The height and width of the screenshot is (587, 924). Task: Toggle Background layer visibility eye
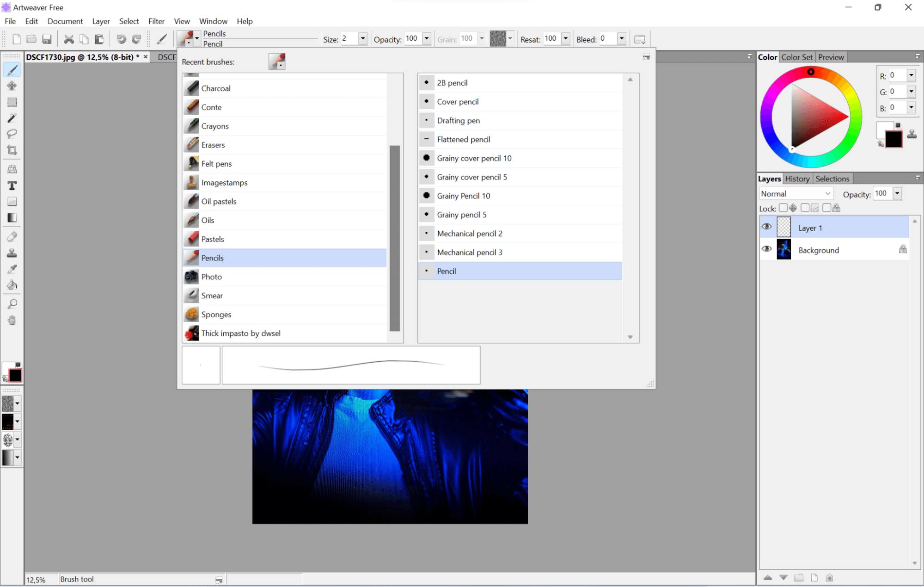766,249
